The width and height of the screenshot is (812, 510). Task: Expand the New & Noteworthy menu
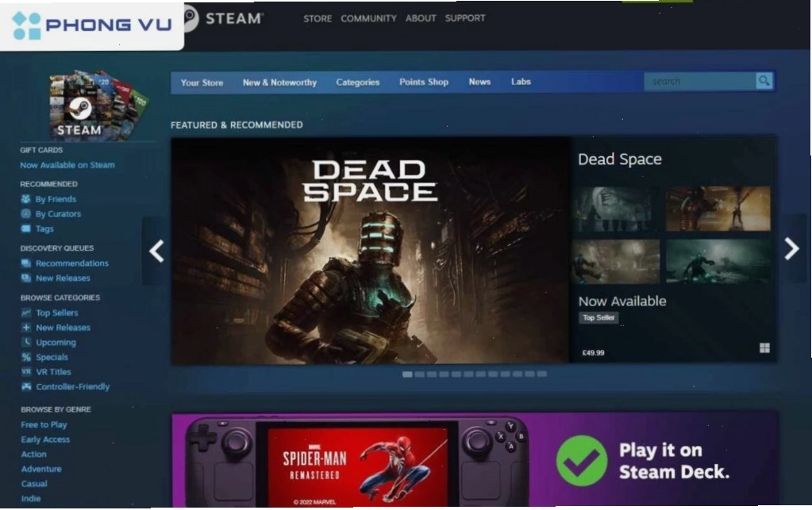click(279, 82)
